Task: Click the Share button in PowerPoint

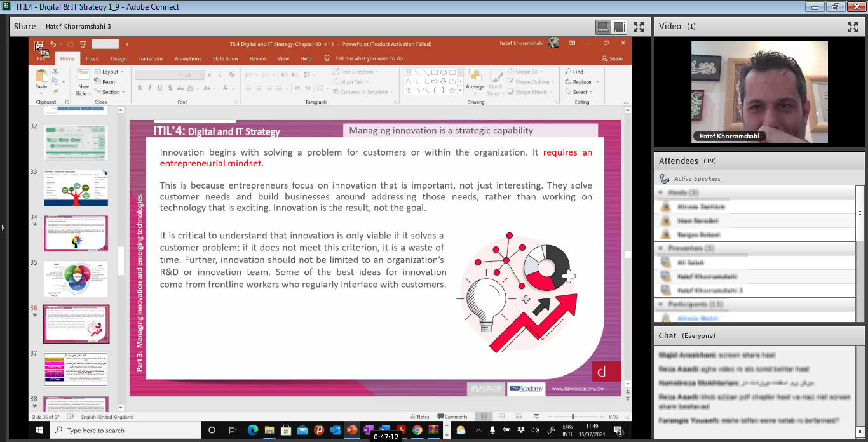Action: (613, 58)
